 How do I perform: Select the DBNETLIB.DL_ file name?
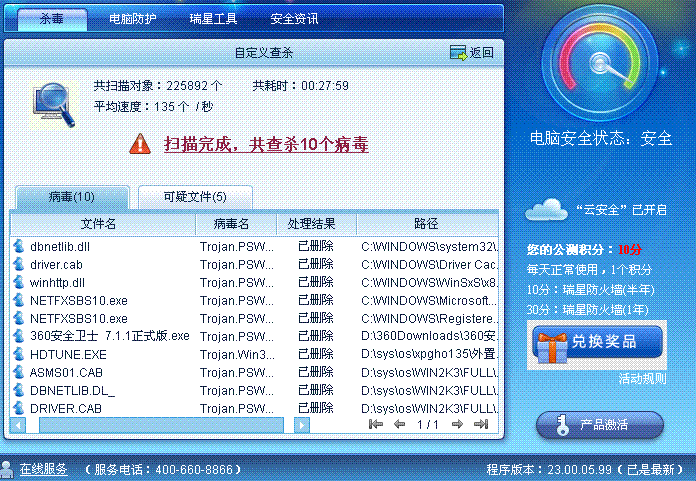pyautogui.click(x=72, y=390)
